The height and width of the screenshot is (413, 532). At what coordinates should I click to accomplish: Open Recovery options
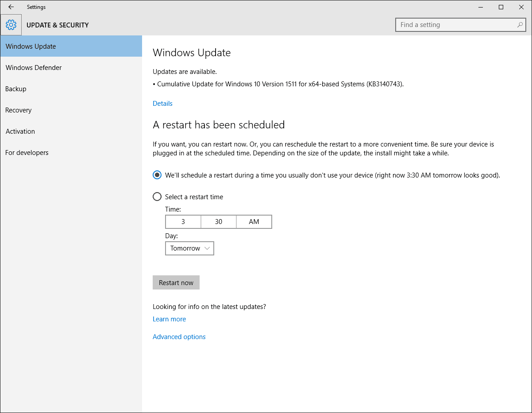(x=71, y=110)
